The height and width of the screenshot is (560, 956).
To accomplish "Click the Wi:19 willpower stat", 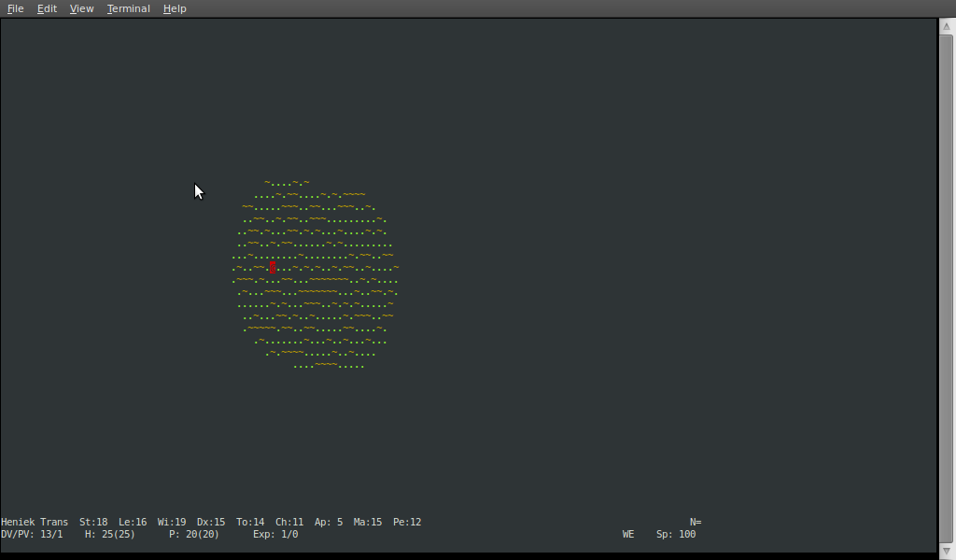I will click(172, 522).
